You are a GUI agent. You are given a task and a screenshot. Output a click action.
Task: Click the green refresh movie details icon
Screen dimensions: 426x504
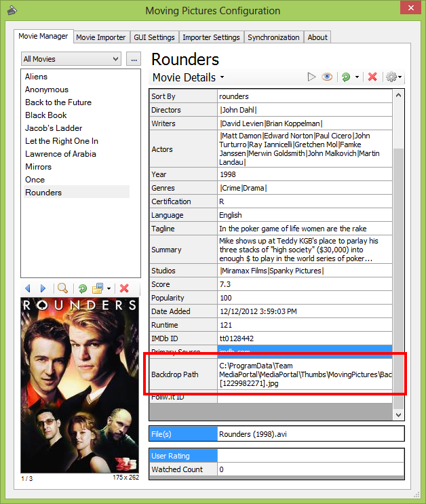(x=346, y=77)
